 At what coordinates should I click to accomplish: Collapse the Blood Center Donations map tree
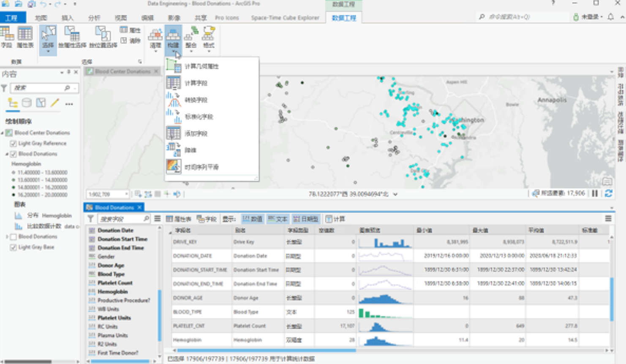click(2, 133)
